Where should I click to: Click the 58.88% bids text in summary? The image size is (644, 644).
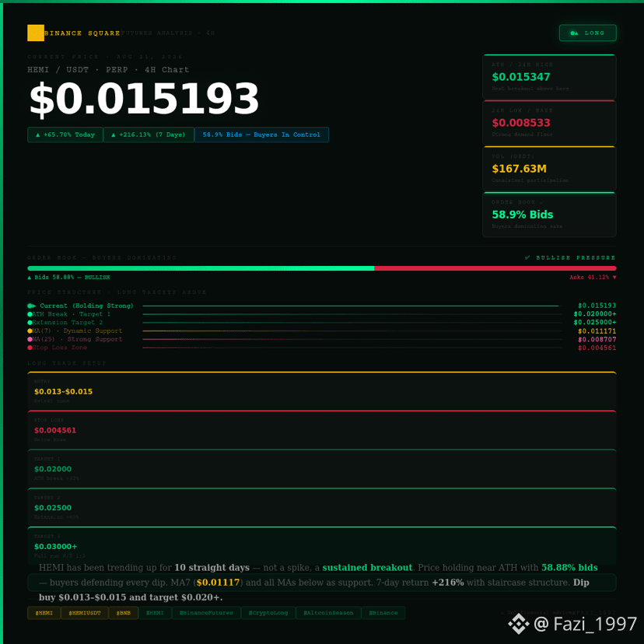coord(569,568)
